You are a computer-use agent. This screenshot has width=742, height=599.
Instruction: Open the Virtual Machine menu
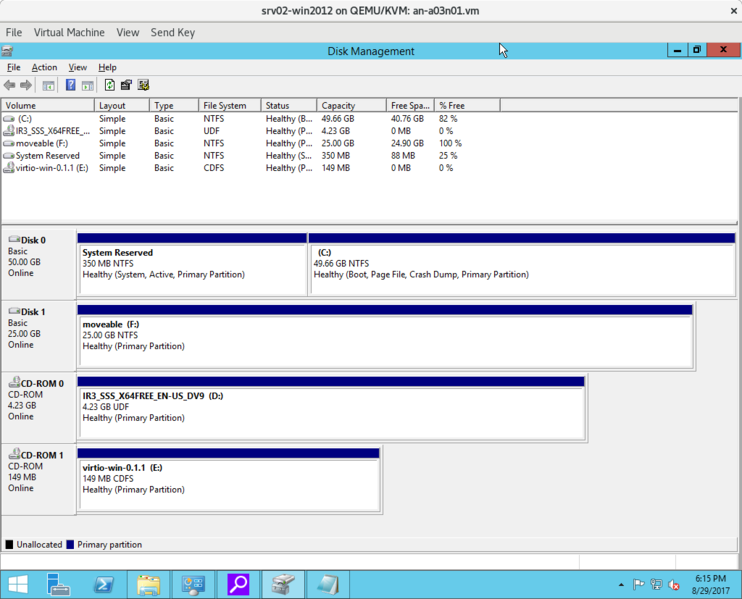pyautogui.click(x=69, y=32)
